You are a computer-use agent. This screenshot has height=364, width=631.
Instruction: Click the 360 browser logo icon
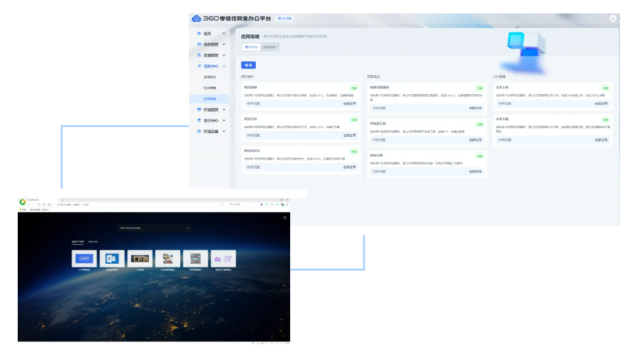(x=23, y=202)
